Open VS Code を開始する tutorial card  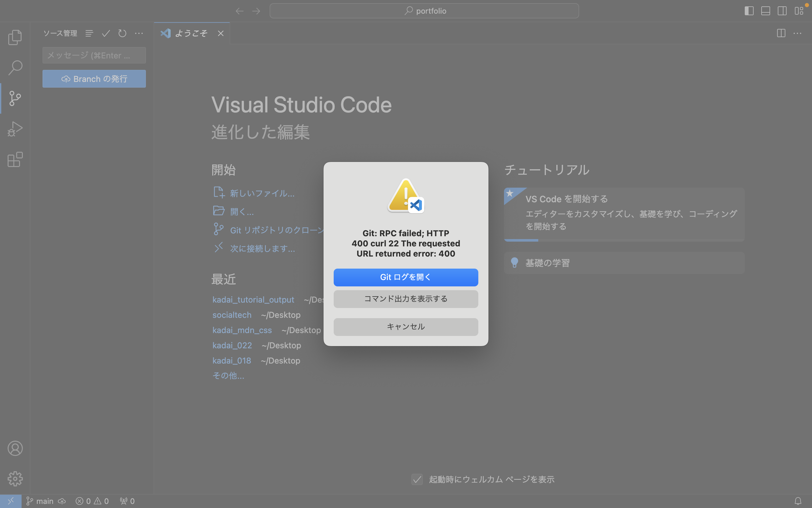[624, 214]
